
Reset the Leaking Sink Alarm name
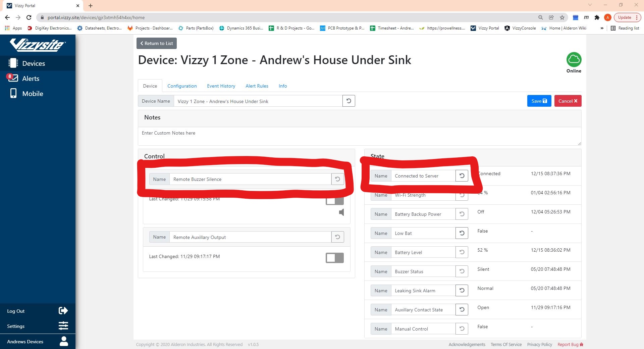[x=462, y=291]
